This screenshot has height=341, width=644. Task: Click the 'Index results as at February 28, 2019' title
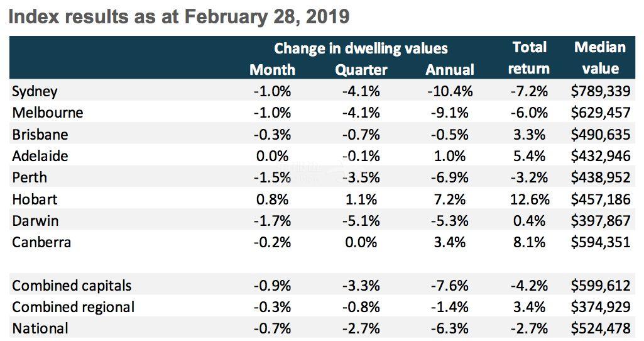click(178, 16)
